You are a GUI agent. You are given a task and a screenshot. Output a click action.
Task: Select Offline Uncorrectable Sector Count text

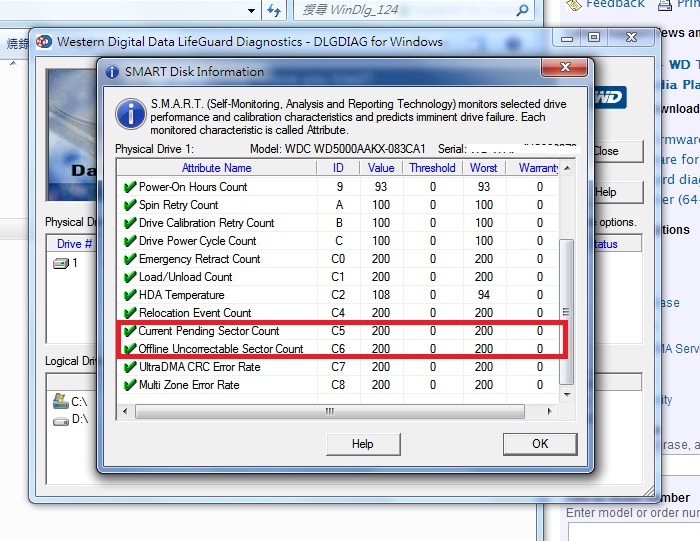pos(221,349)
